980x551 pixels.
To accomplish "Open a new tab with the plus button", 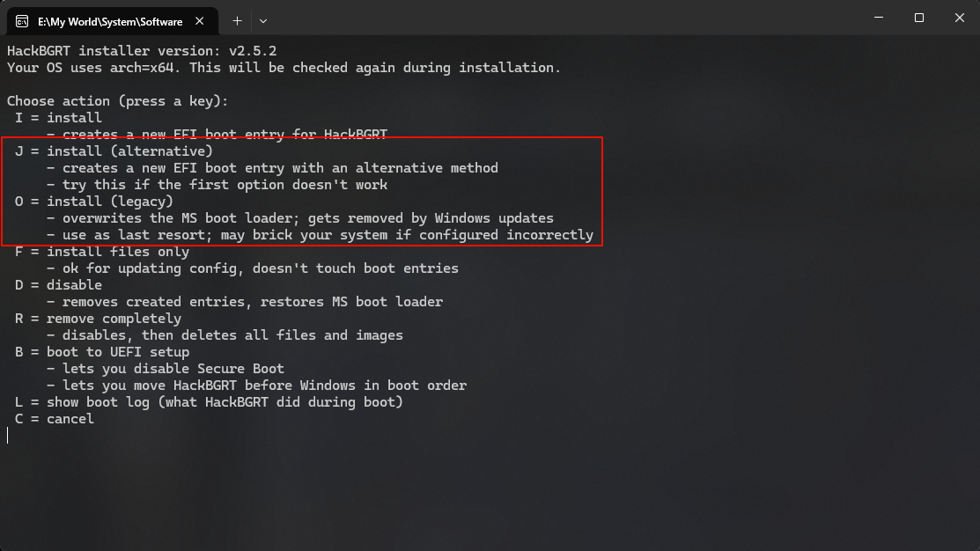I will 237,20.
